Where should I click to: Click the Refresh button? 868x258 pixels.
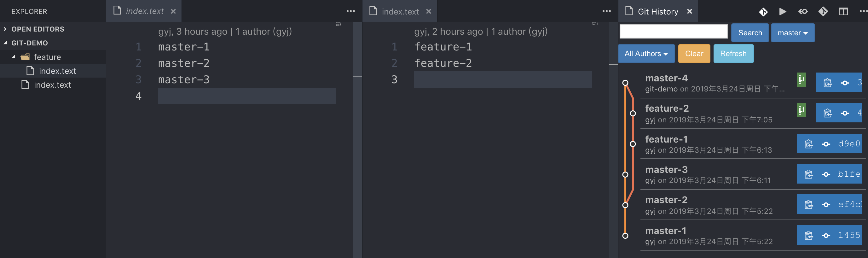[733, 54]
